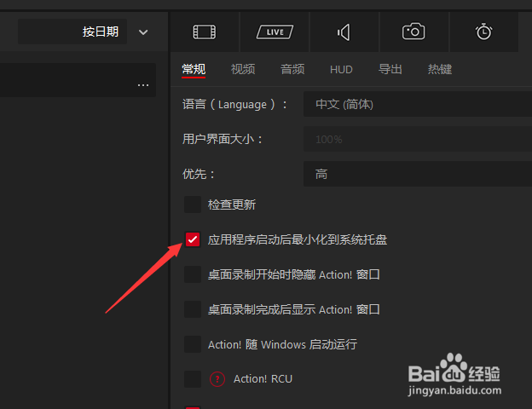Click the 按日期 sort field
Image resolution: width=532 pixels, height=409 pixels.
coord(72,32)
